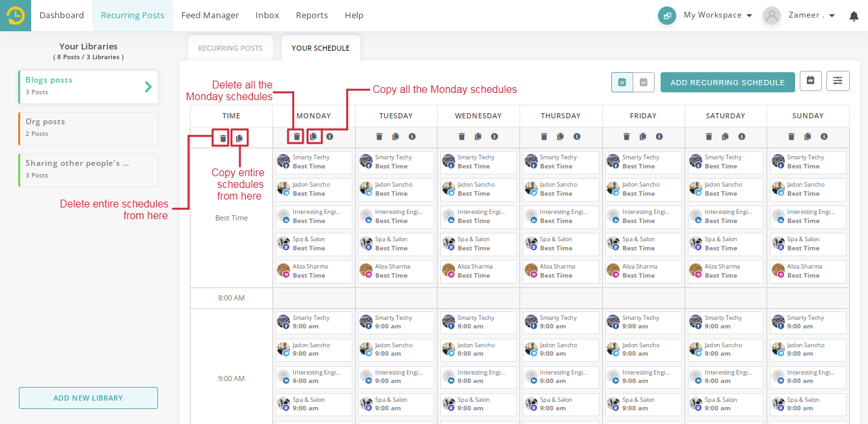Image resolution: width=868 pixels, height=424 pixels.
Task: Click the user avatar icon
Action: click(x=772, y=16)
